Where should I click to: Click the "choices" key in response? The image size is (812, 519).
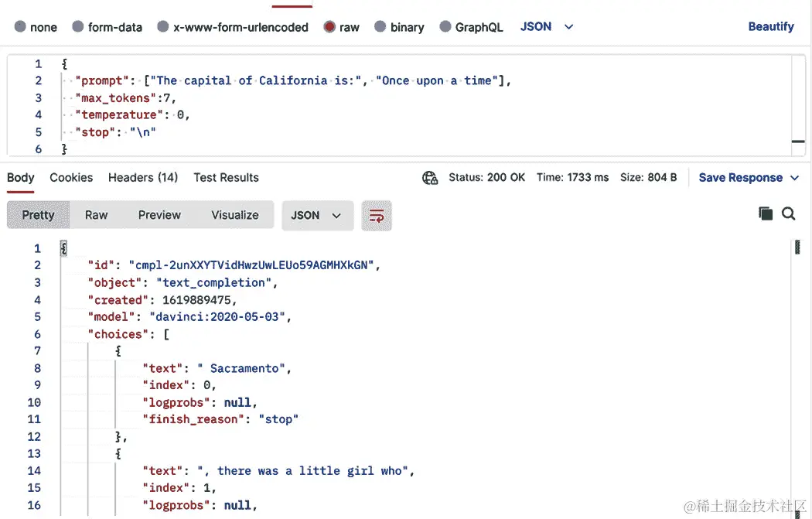tap(118, 334)
